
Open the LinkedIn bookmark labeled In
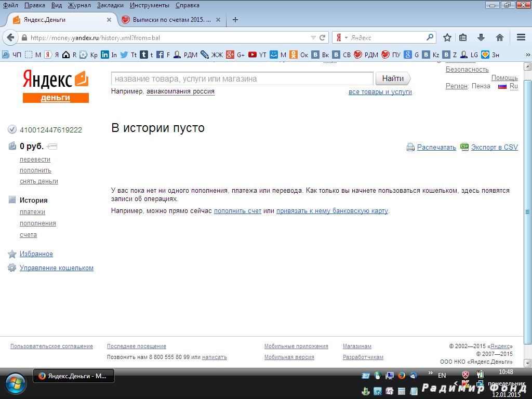tap(109, 55)
